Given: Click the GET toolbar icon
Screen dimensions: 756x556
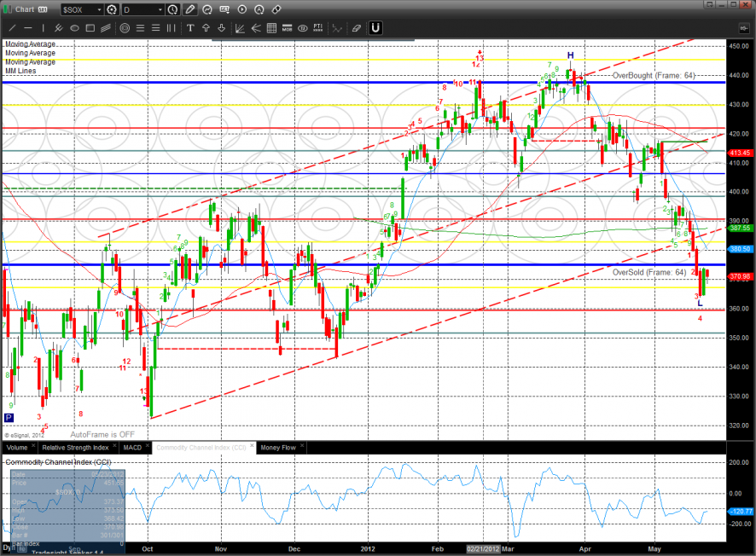Looking at the screenshot, I should [x=224, y=9].
